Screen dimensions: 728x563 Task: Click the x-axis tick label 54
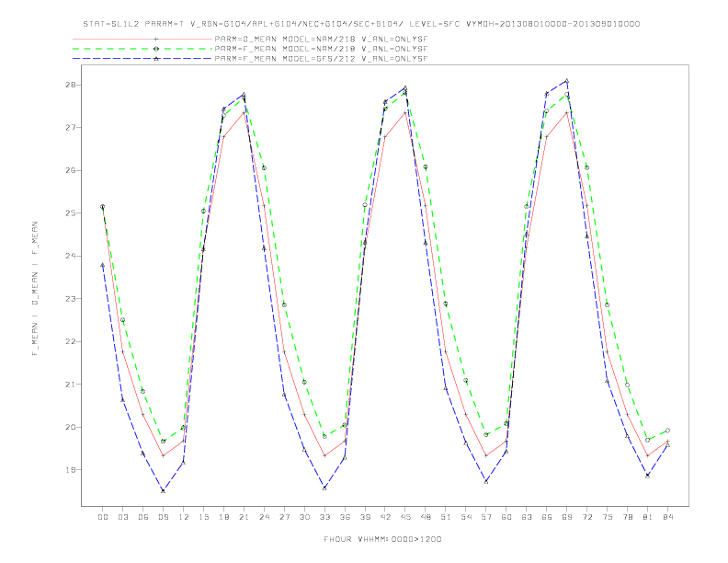[466, 517]
